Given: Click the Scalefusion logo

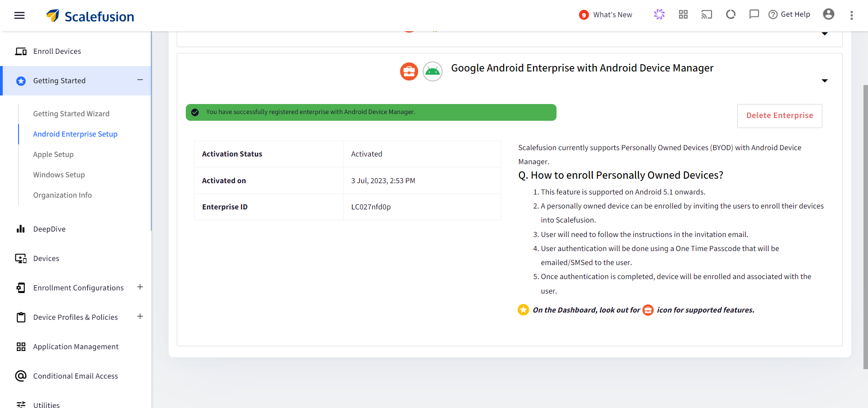Looking at the screenshot, I should coord(90,16).
